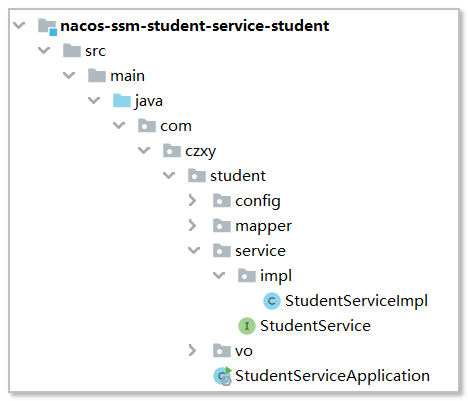Viewport: 468px width, 401px height.
Task: Collapse the src folder
Action: pyautogui.click(x=44, y=50)
